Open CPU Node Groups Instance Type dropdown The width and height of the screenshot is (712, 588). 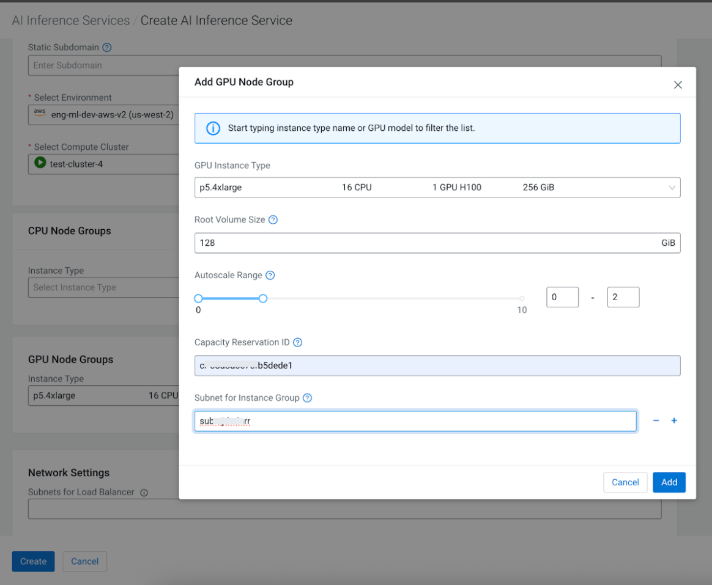[103, 287]
